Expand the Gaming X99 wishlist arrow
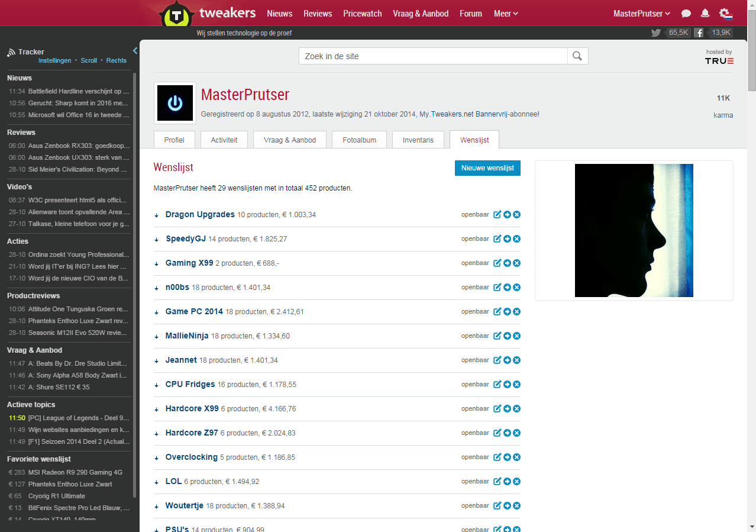The width and height of the screenshot is (756, 532). coord(157,264)
